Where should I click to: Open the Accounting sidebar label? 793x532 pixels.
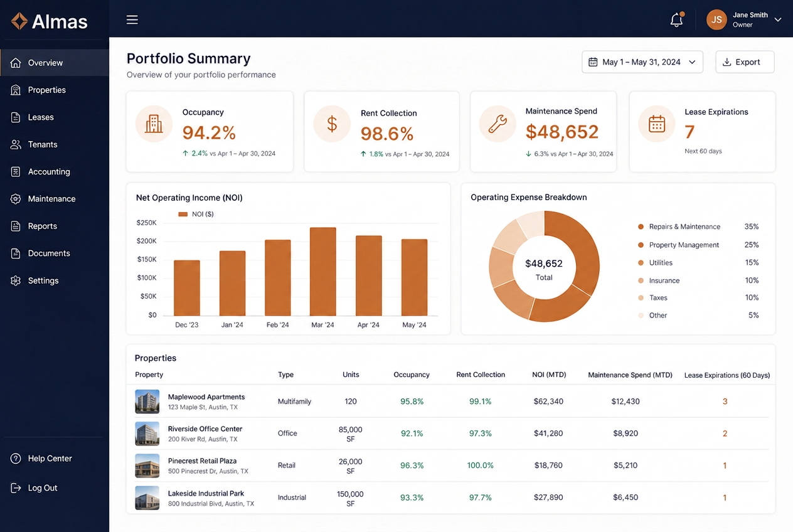pos(49,171)
